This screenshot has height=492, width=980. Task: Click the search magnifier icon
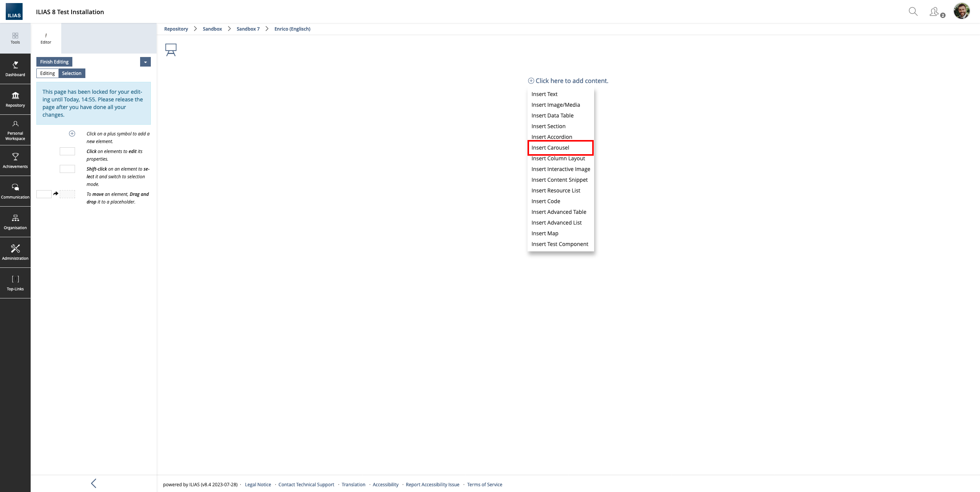pyautogui.click(x=913, y=11)
